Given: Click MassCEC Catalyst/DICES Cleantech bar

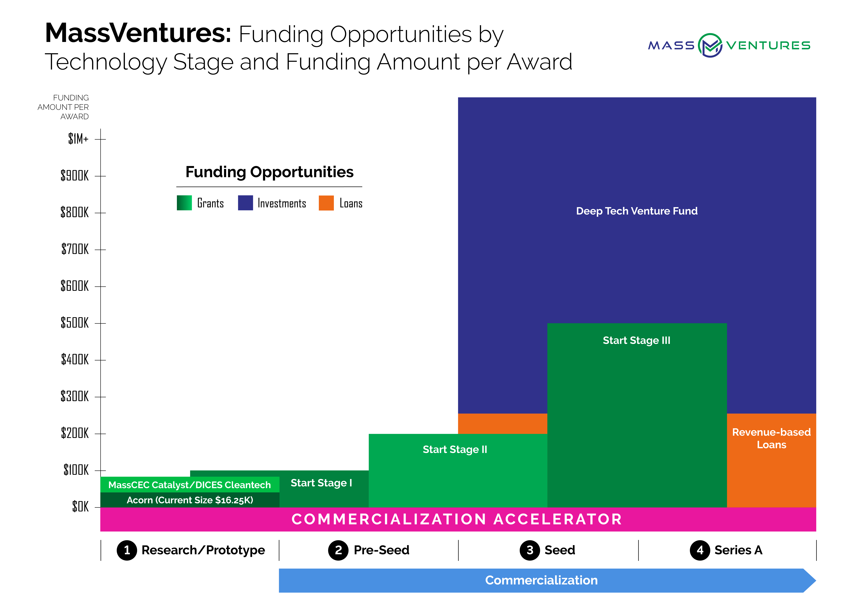Looking at the screenshot, I should pyautogui.click(x=190, y=485).
